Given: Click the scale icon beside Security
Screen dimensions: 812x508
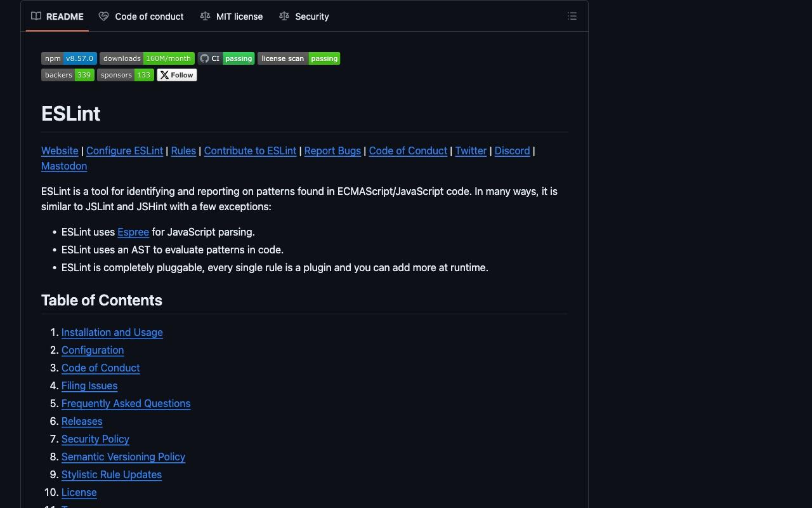Looking at the screenshot, I should tap(284, 17).
